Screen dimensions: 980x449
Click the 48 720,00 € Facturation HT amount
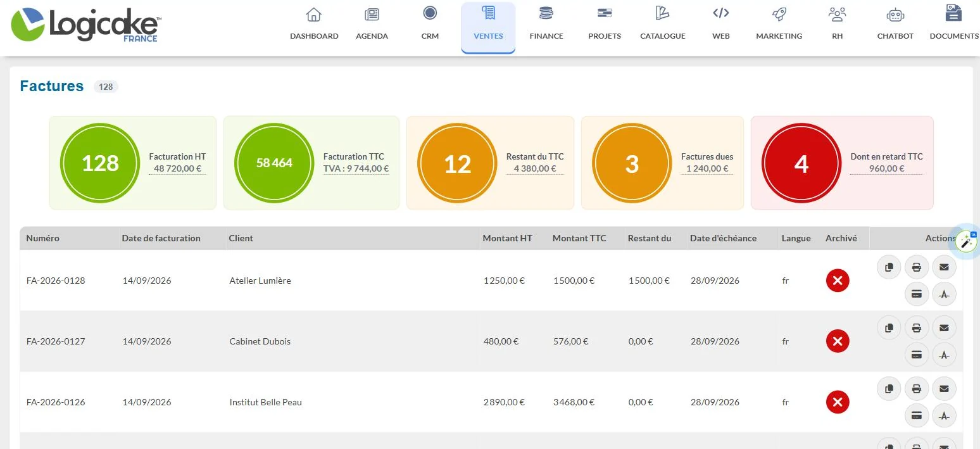click(x=177, y=168)
